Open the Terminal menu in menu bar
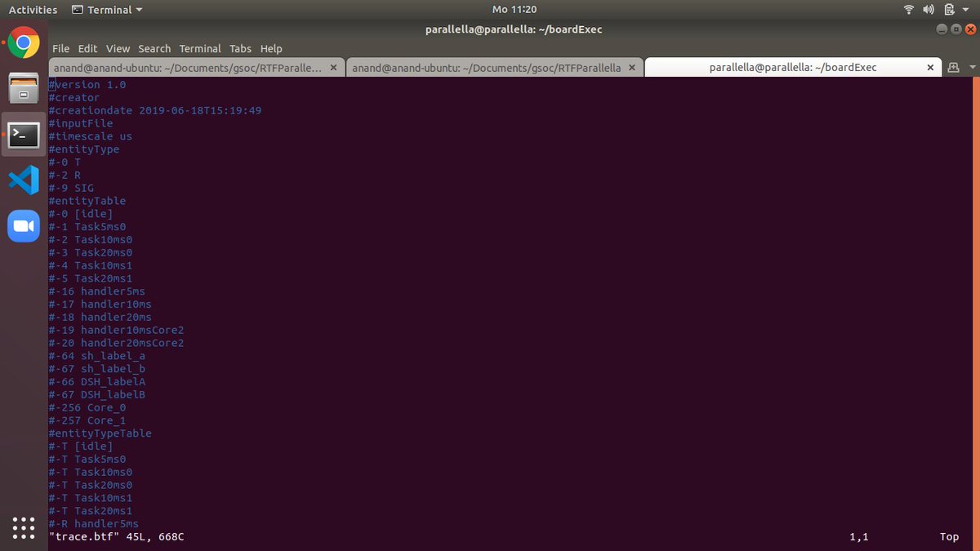Screen dimensions: 980x551 coord(200,49)
